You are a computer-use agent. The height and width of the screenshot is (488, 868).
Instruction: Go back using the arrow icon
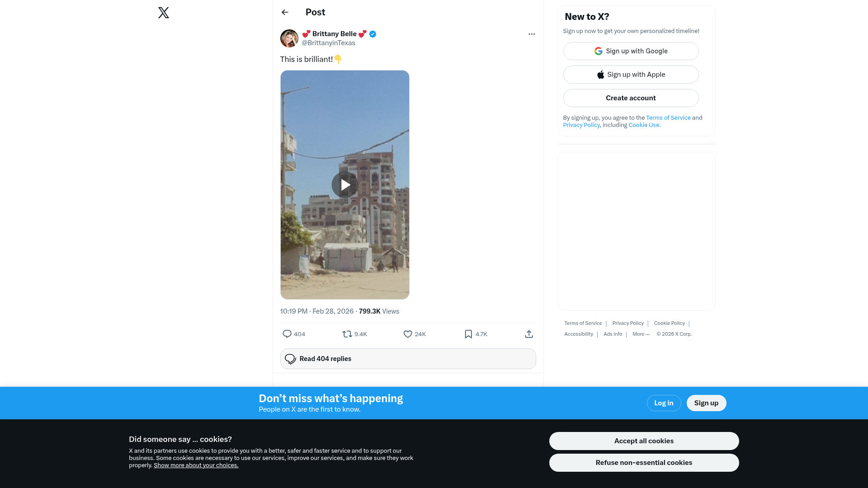[285, 12]
